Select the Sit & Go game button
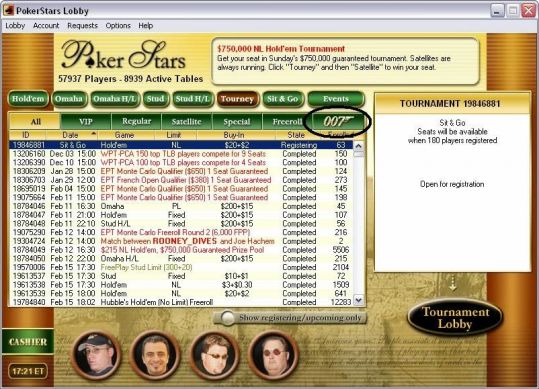The image size is (539, 389). point(283,99)
